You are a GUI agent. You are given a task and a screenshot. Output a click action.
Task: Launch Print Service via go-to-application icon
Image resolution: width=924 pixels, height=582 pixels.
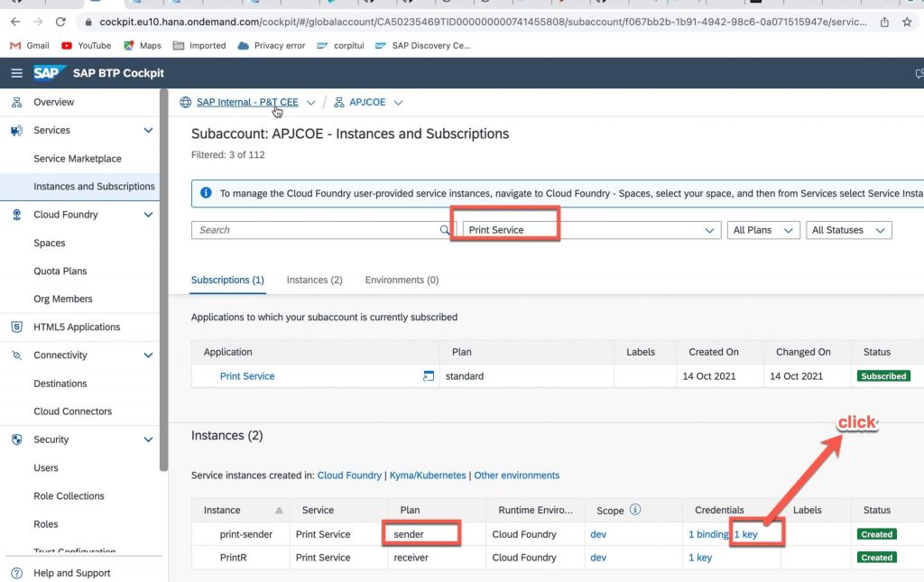(x=429, y=376)
